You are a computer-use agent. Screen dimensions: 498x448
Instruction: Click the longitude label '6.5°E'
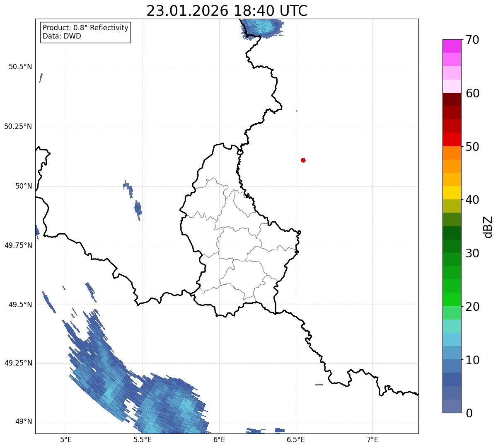click(x=296, y=440)
